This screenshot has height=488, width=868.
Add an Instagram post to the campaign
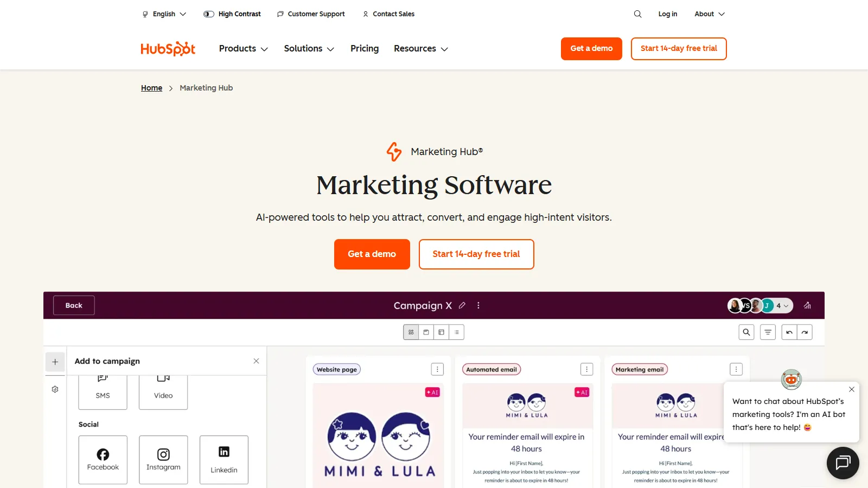163,460
